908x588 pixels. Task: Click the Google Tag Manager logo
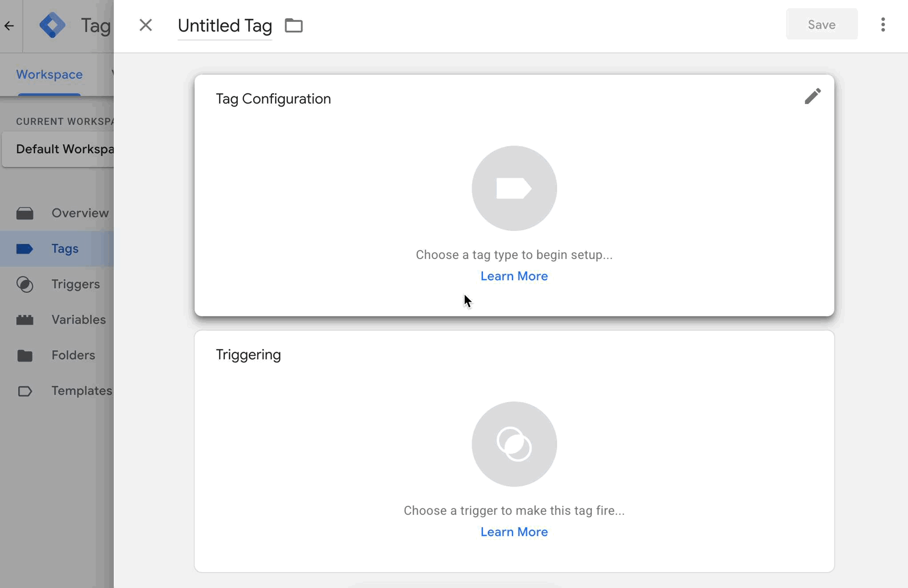[53, 25]
